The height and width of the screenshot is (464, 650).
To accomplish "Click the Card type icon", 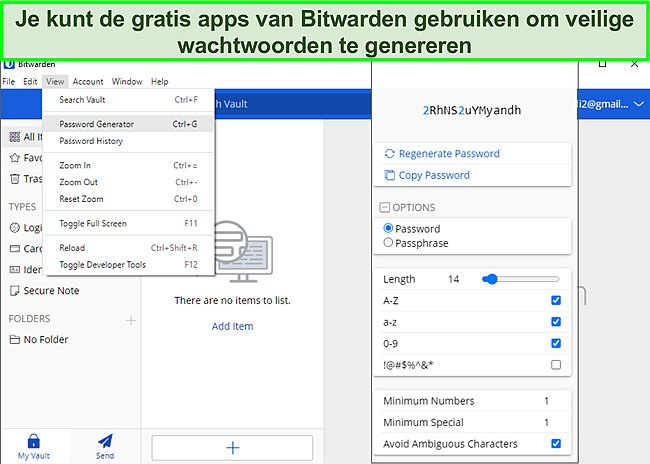I will (x=15, y=249).
